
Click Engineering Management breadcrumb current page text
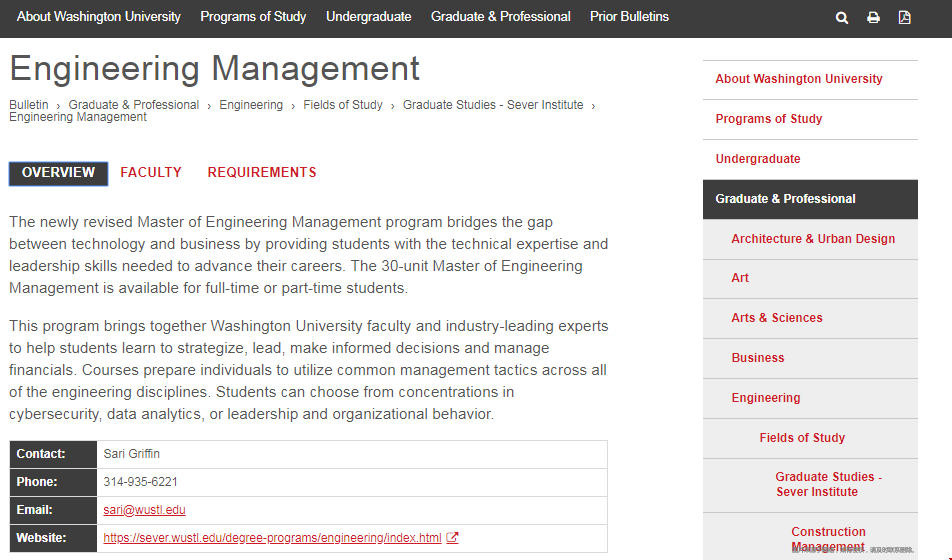(78, 117)
